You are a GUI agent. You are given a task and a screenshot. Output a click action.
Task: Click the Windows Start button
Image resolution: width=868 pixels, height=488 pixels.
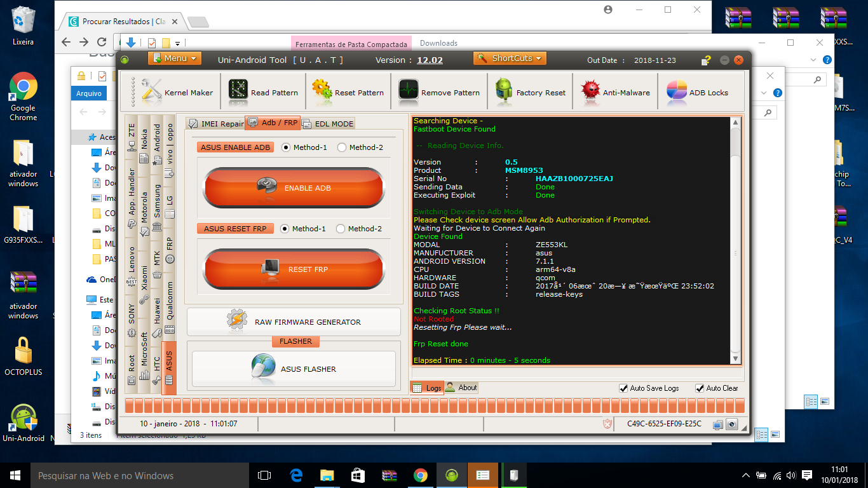(15, 475)
